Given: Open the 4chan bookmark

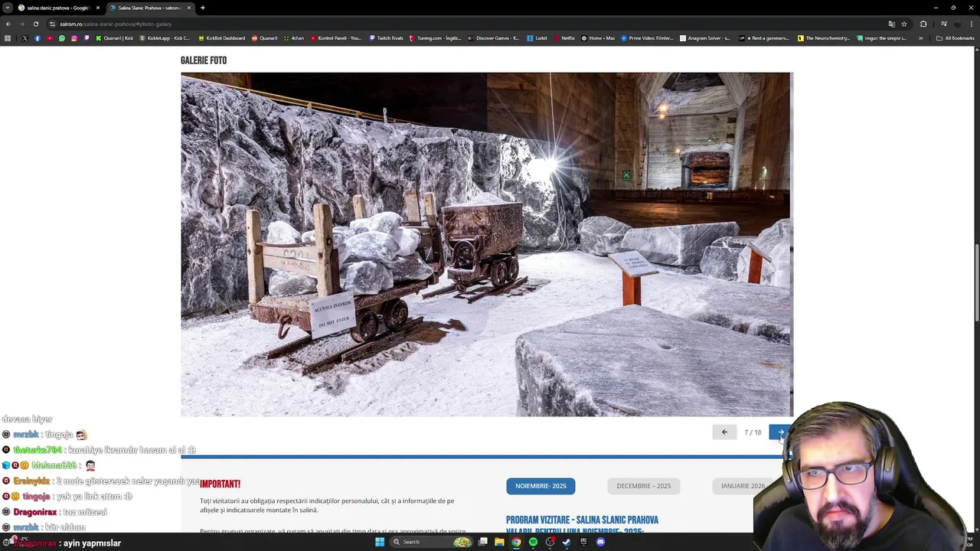Looking at the screenshot, I should (x=294, y=37).
